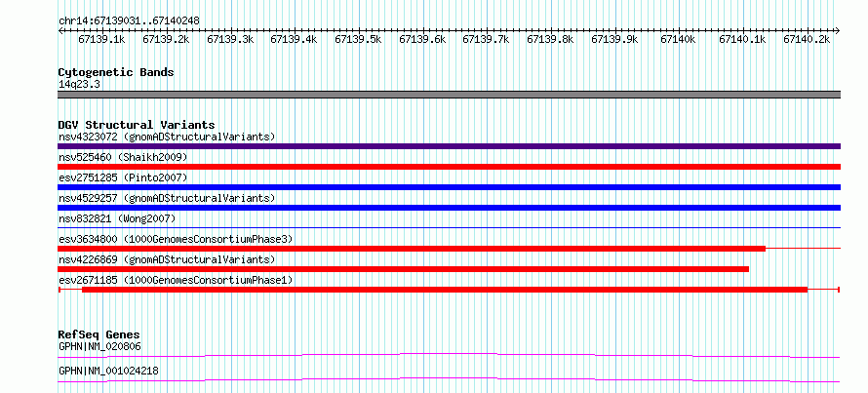The image size is (868, 393).
Task: Select the gray 14q23.3 cytogenetic band bar
Action: (449, 95)
